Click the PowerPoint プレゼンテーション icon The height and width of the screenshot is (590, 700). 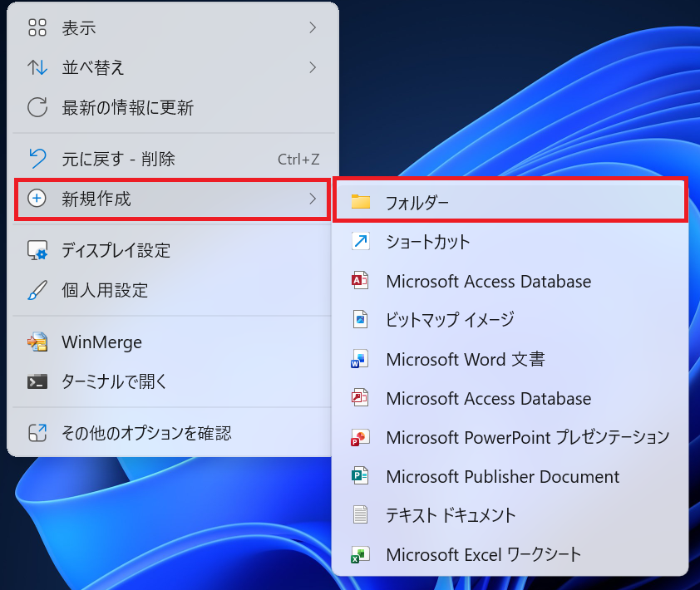(x=360, y=437)
